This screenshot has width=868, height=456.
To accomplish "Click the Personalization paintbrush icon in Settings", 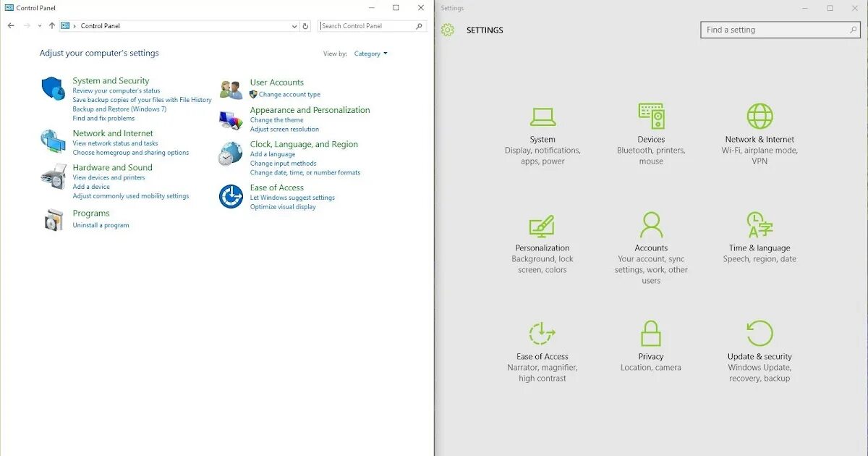I will [x=542, y=226].
